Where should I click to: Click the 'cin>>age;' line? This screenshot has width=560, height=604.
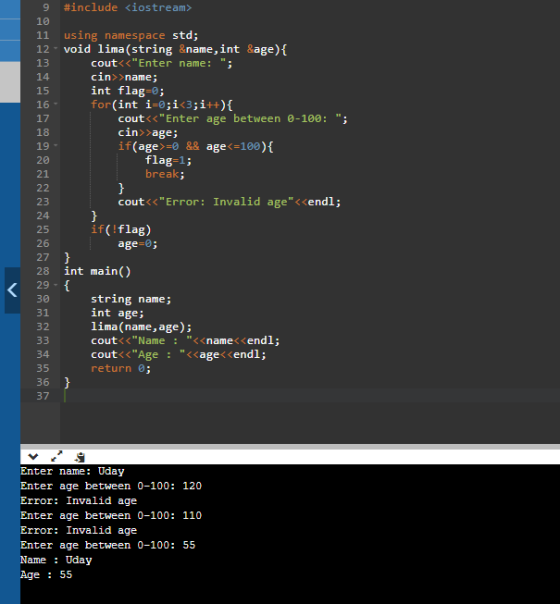pyautogui.click(x=148, y=133)
